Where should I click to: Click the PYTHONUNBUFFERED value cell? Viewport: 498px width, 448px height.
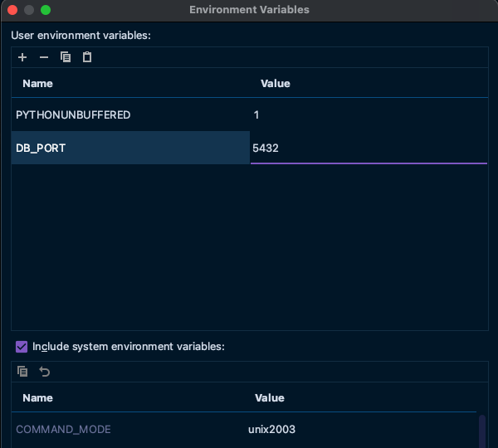point(365,114)
